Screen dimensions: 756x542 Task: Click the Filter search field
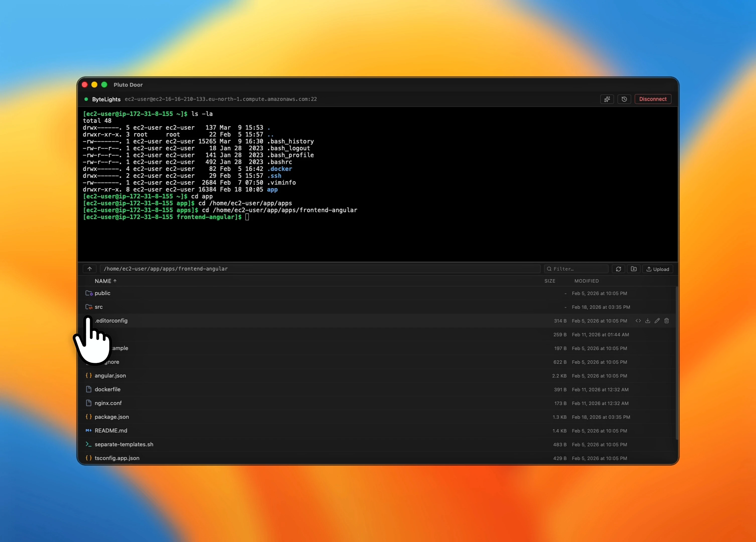pyautogui.click(x=577, y=269)
